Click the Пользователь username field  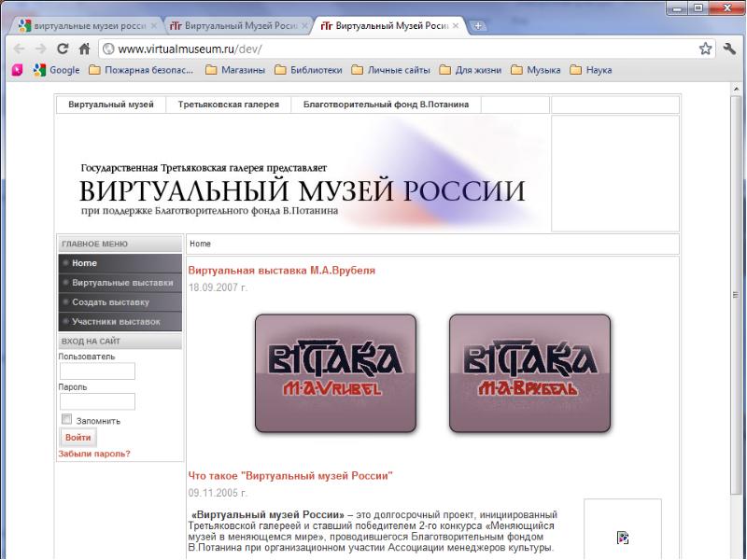[x=97, y=371]
